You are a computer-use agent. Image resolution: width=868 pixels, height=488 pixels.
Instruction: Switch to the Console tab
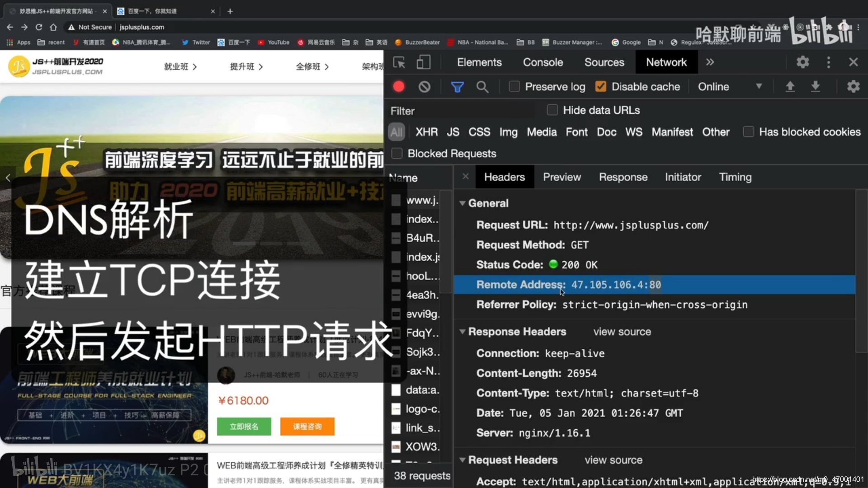542,62
